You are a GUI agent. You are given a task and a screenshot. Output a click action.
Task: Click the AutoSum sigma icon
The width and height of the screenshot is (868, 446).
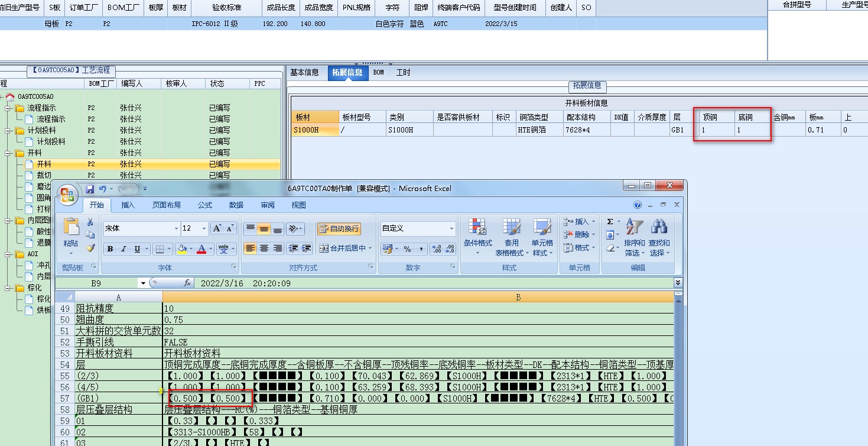point(610,222)
